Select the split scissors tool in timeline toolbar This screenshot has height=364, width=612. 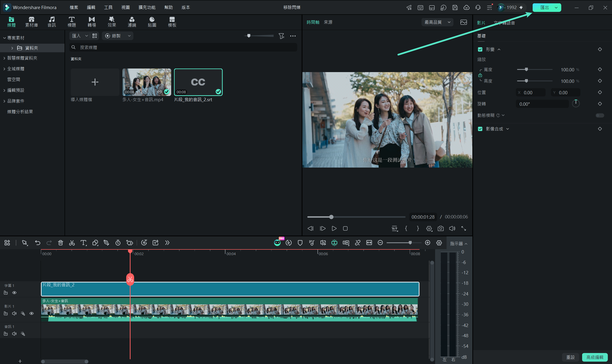[x=72, y=243]
